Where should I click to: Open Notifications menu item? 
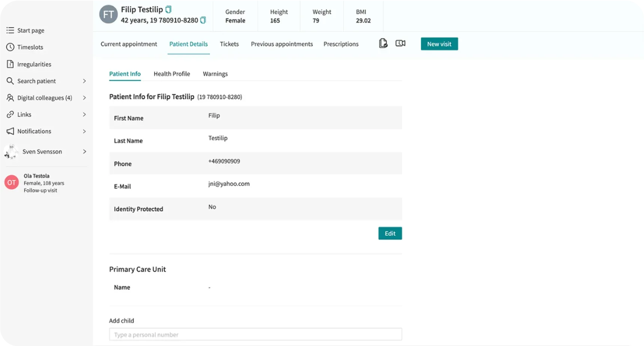(34, 131)
